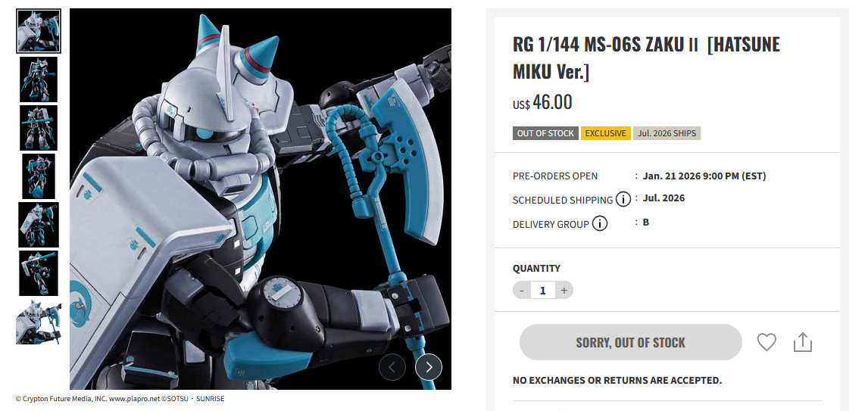Open Delivery Group info icon
Screen dimensions: 868x411
[600, 223]
